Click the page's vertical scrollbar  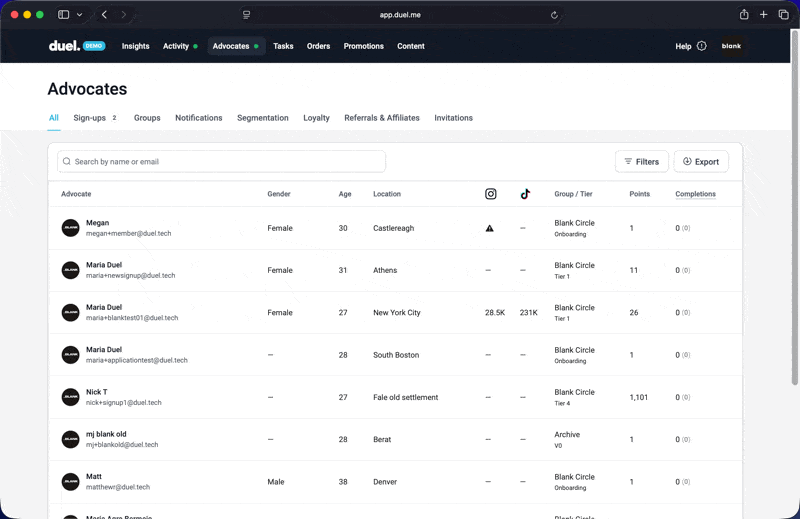(x=795, y=200)
